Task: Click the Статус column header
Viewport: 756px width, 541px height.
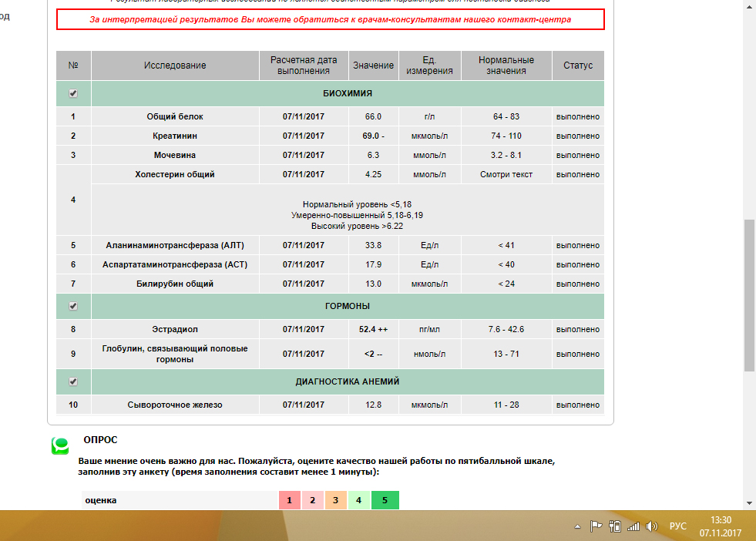Action: (x=578, y=66)
